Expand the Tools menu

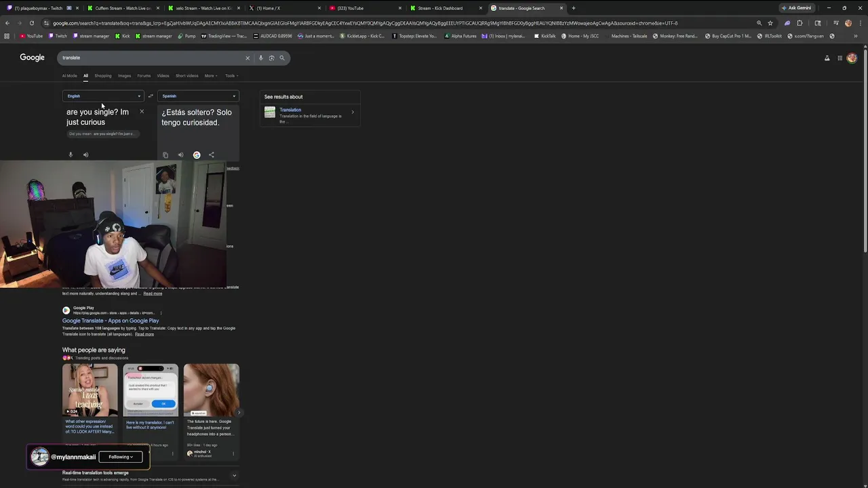click(x=231, y=76)
